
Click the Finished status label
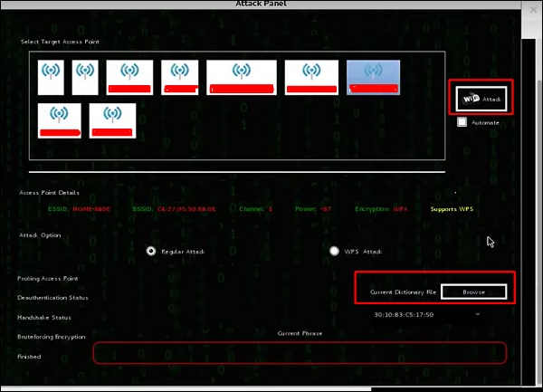tap(29, 357)
